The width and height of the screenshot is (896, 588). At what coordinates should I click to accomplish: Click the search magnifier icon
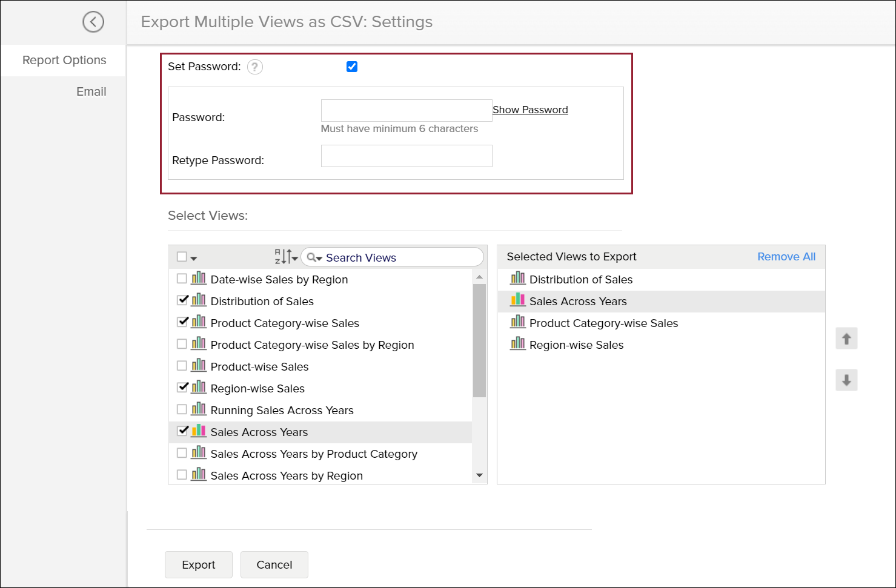pos(311,257)
